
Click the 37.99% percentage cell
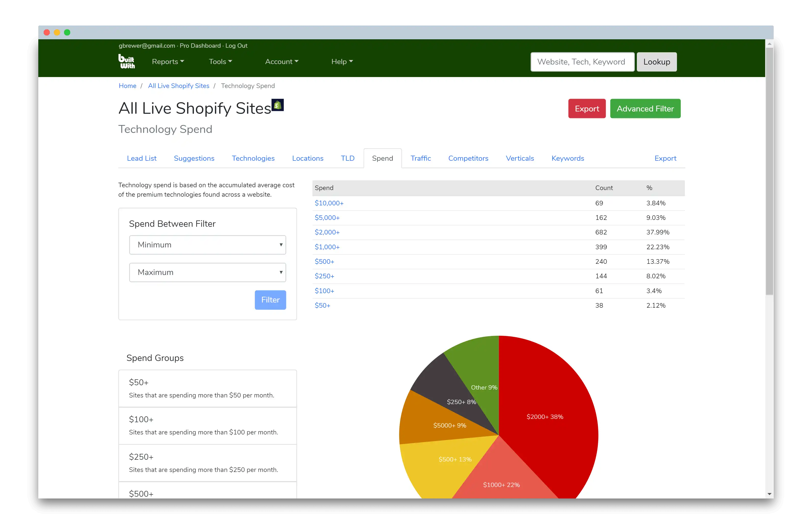click(x=658, y=232)
